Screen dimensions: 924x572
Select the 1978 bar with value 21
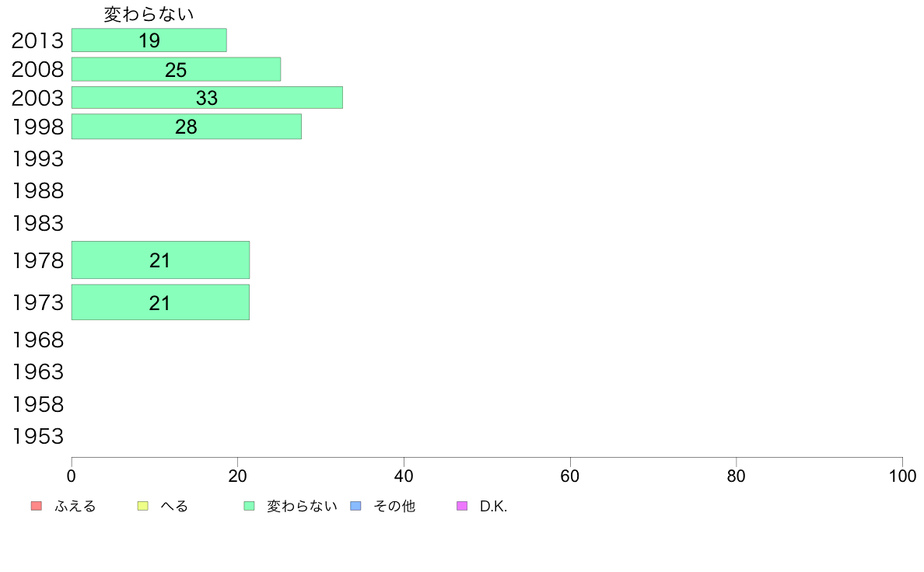click(x=160, y=260)
